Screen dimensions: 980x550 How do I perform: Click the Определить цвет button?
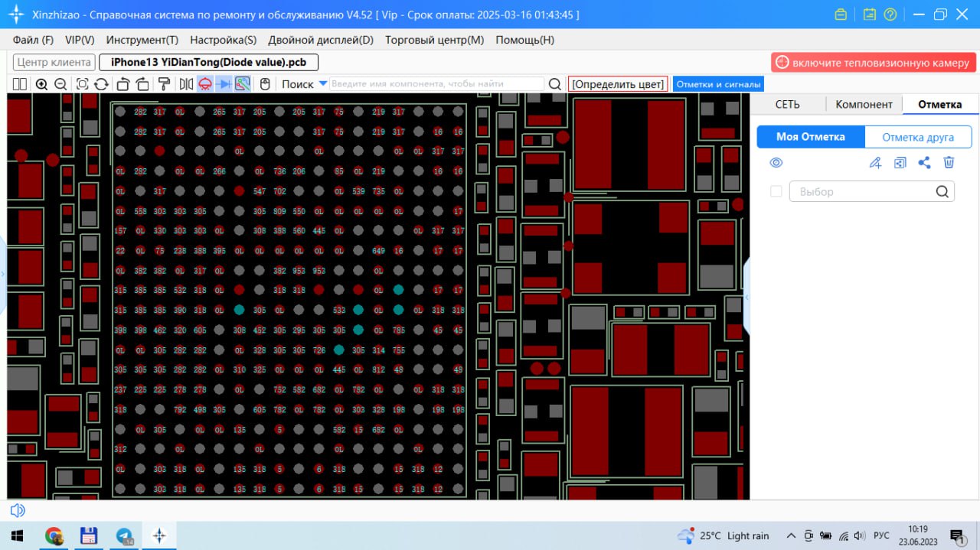(x=618, y=84)
